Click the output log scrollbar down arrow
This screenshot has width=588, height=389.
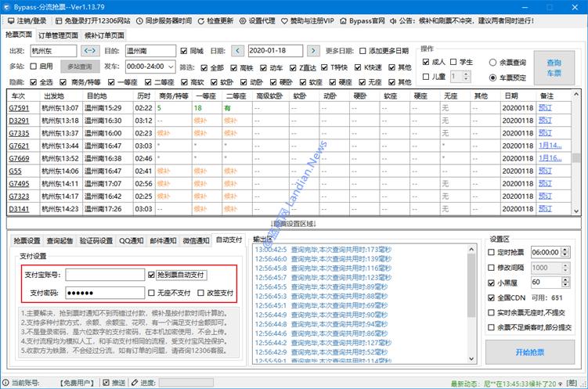(471, 359)
